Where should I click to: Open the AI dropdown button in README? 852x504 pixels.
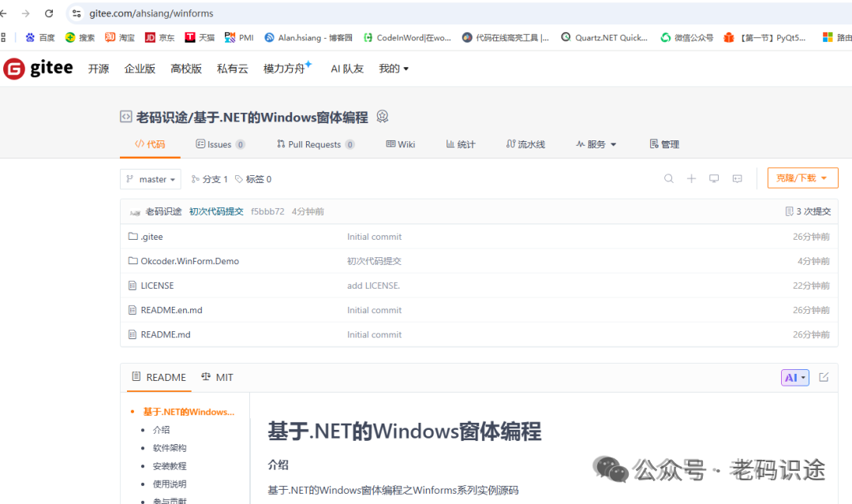pyautogui.click(x=795, y=378)
